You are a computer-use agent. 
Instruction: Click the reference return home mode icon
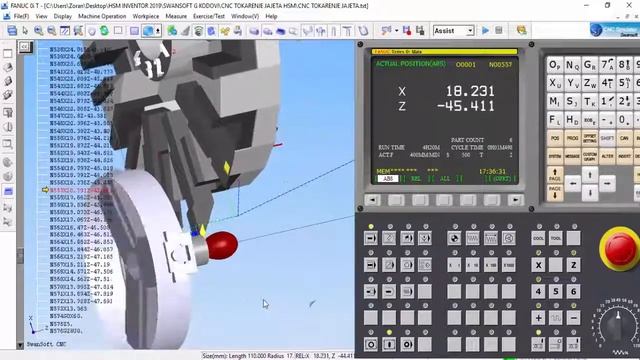pos(454,238)
